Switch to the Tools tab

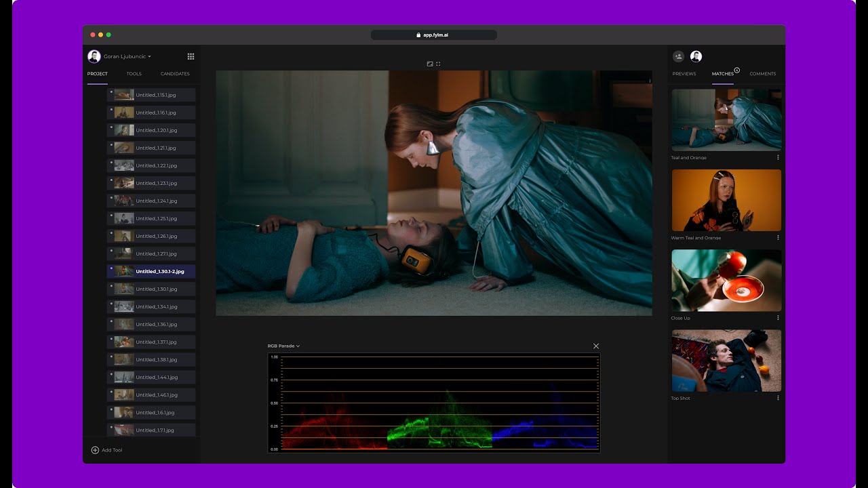point(134,74)
